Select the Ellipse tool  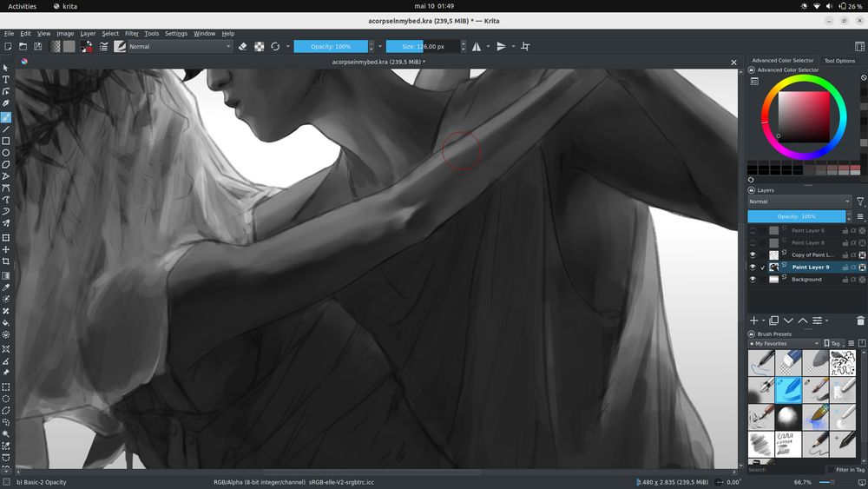(6, 153)
